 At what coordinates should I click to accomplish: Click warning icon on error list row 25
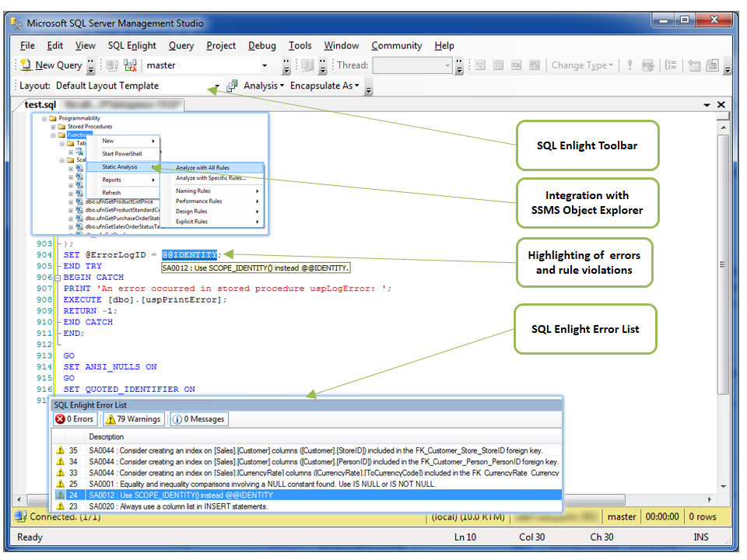60,484
